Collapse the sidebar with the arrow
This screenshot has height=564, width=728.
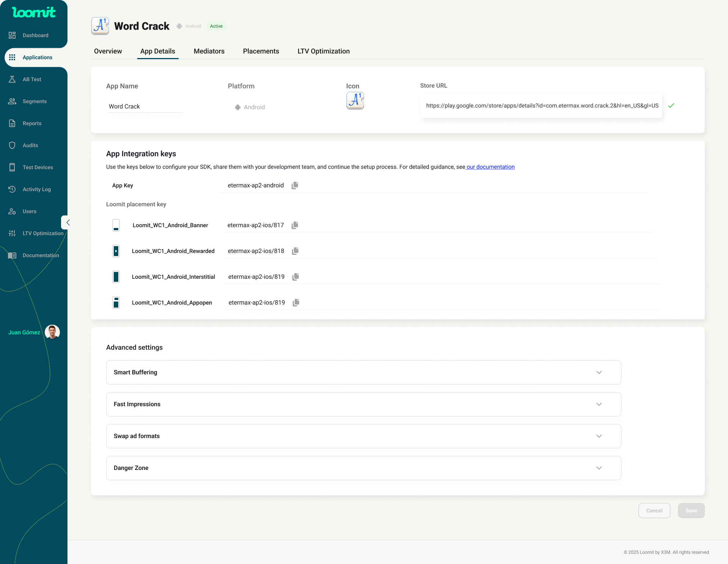[x=68, y=223]
